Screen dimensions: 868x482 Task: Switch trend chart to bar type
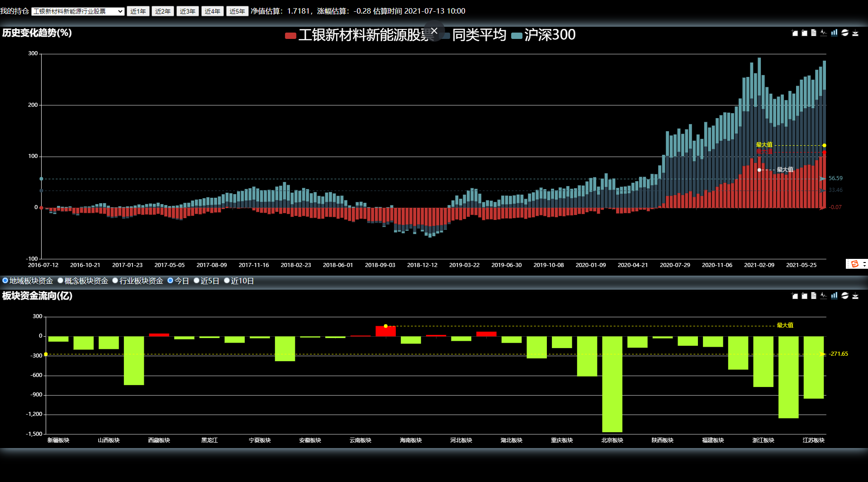tap(834, 33)
